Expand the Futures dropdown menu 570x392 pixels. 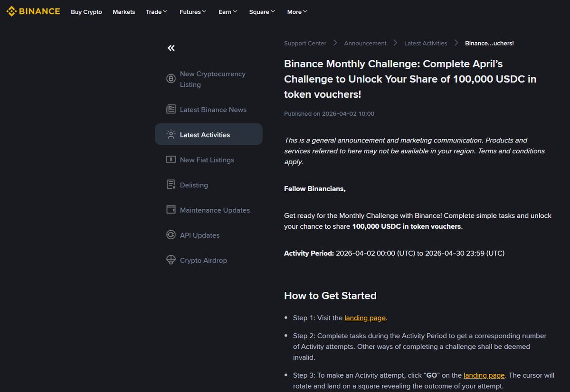(x=193, y=12)
